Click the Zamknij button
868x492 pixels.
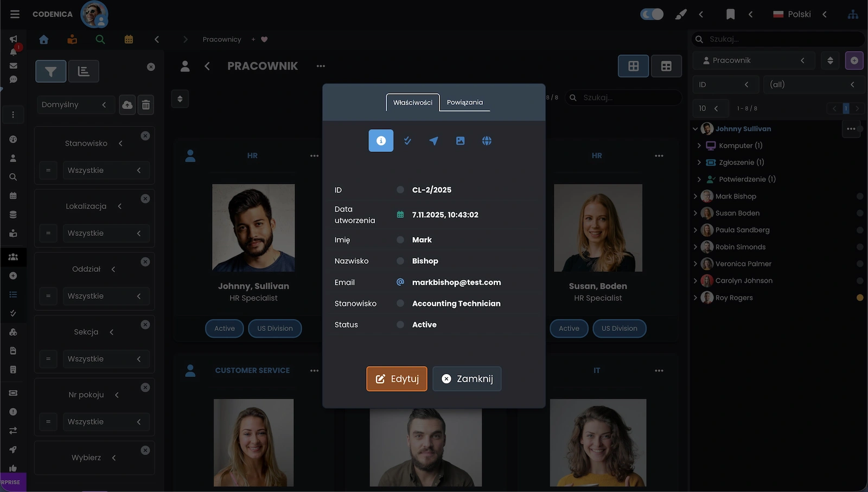click(467, 379)
